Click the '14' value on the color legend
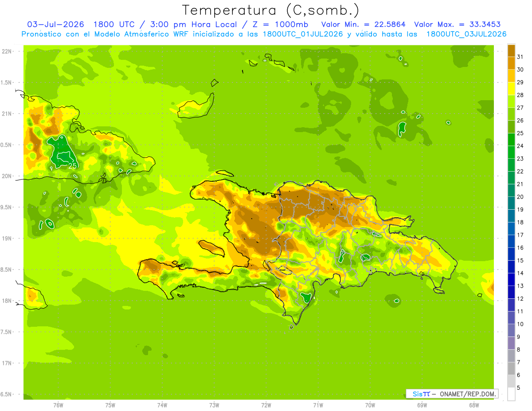Image resolution: width=532 pixels, height=411 pixels. click(520, 273)
